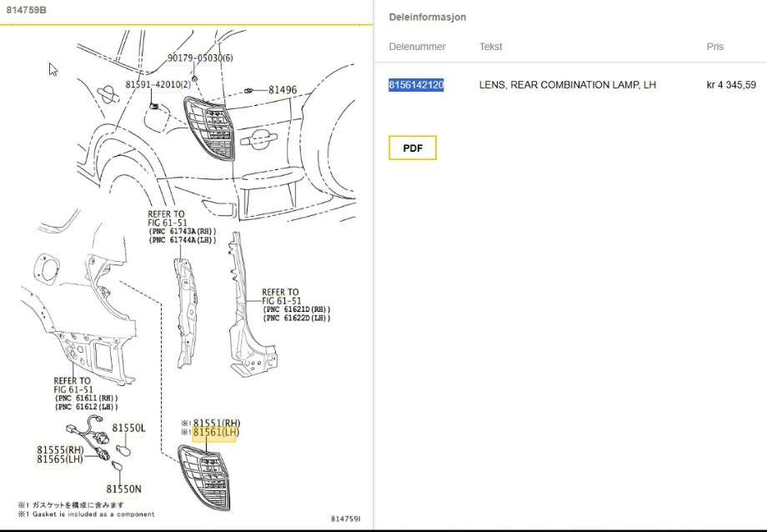The image size is (767, 532).
Task: Click the Deleinformasjon heading
Action: (428, 18)
